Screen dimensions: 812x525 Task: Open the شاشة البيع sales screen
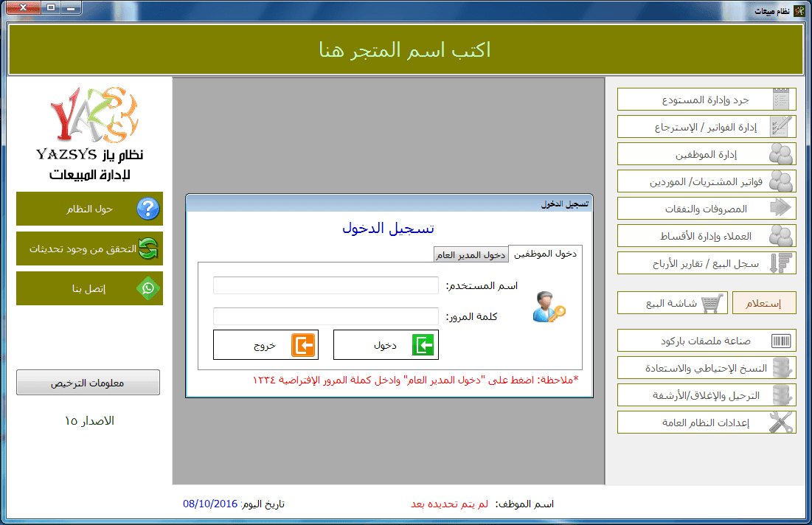[x=672, y=303]
